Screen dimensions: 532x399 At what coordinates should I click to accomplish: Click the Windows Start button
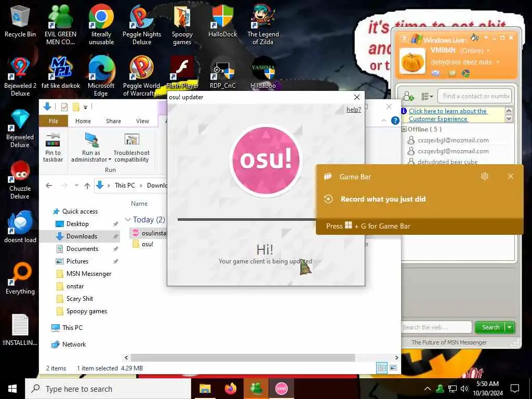click(12, 389)
